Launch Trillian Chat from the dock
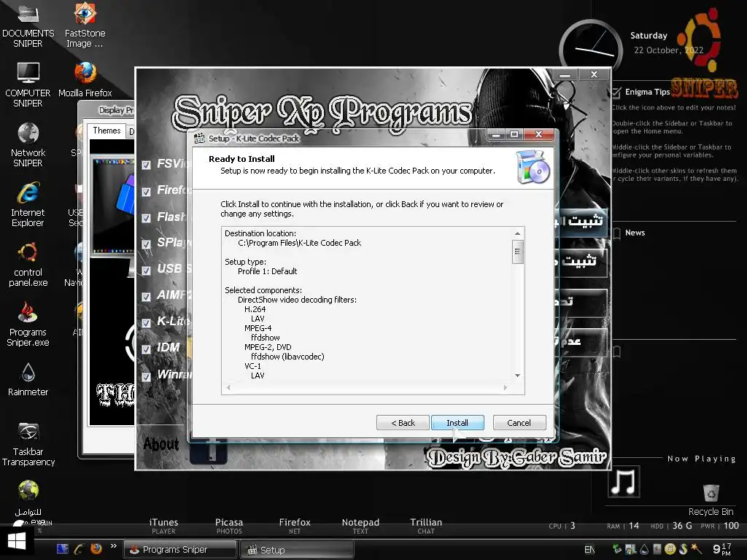 [x=426, y=526]
